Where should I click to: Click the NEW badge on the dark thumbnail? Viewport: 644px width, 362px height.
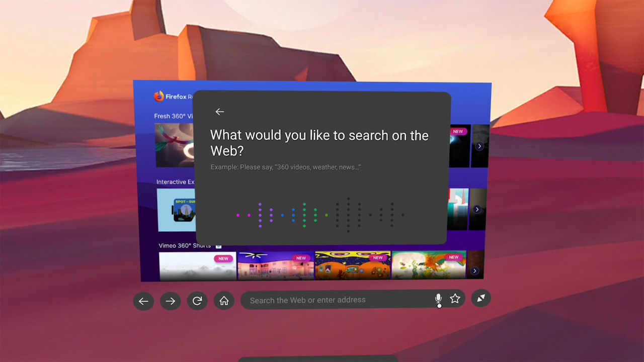pos(458,131)
